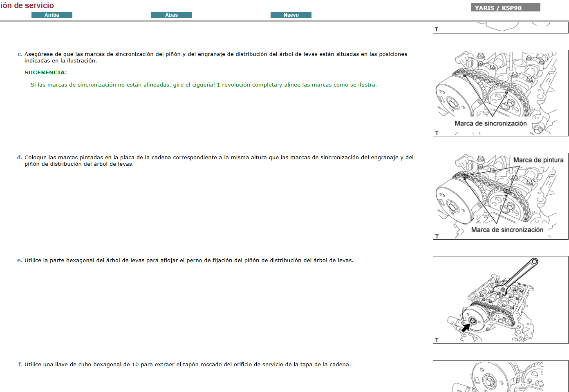
Task: Click the green hint about rotating the crankshaft
Action: click(204, 85)
